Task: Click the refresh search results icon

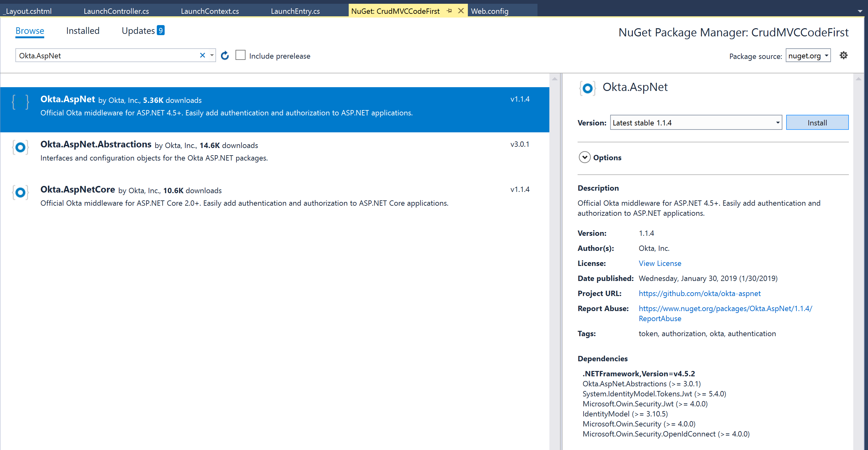Action: click(225, 56)
